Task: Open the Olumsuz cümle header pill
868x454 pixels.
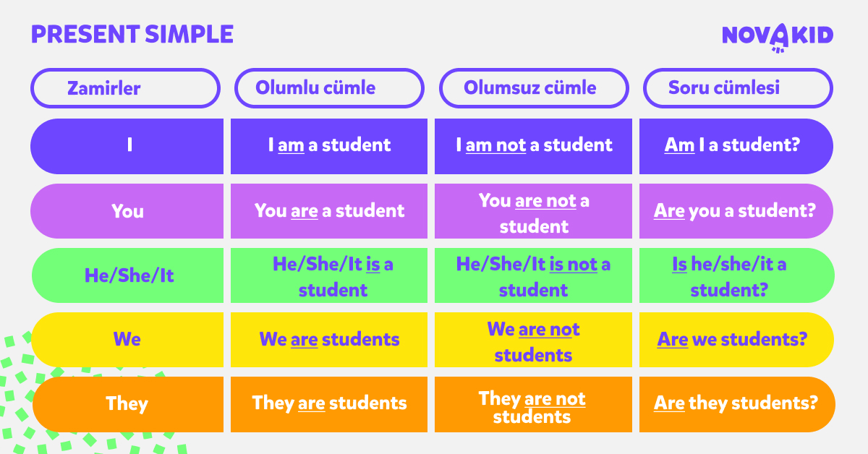Action: point(534,88)
